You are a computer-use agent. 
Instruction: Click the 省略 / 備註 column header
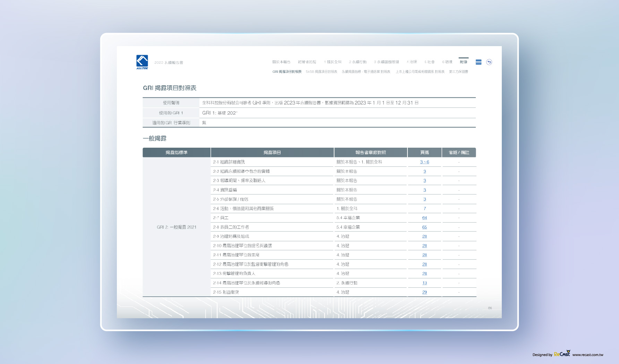point(459,153)
